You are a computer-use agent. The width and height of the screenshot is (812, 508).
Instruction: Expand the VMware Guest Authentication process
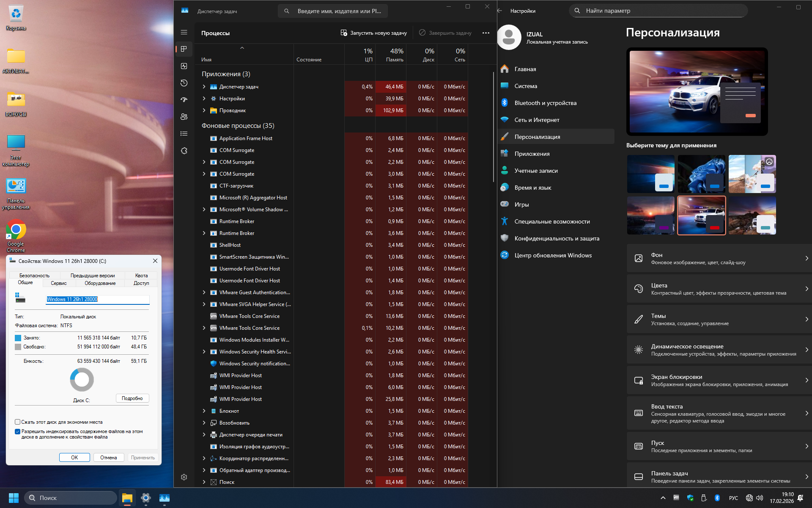204,293
